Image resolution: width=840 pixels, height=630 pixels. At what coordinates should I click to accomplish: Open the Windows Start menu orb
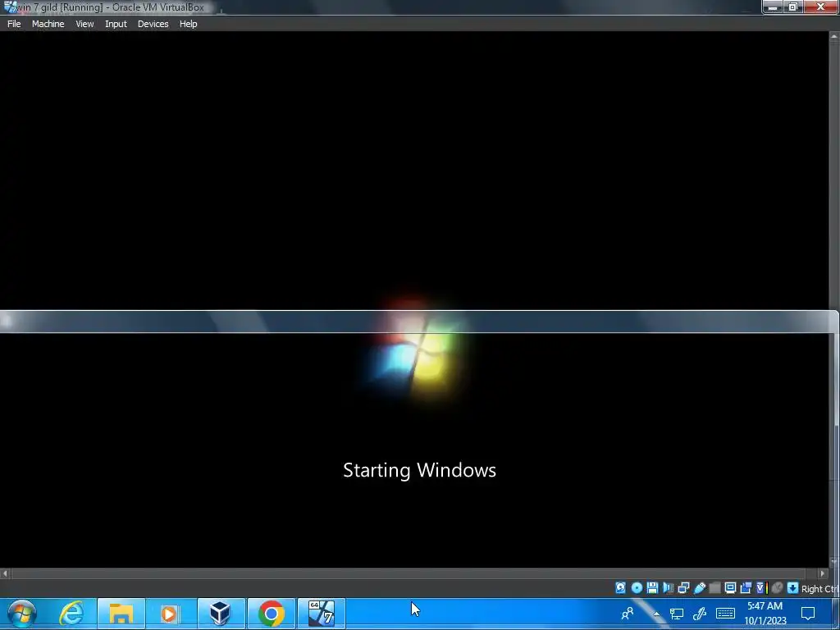click(x=21, y=614)
